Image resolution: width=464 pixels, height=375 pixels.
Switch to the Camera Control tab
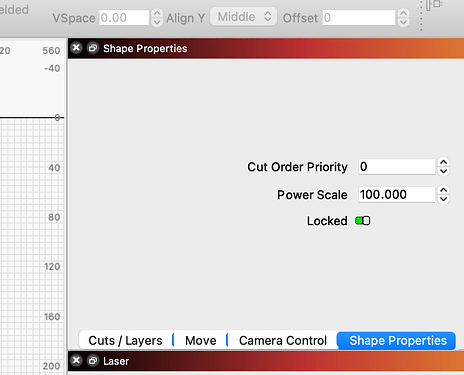[x=283, y=341]
